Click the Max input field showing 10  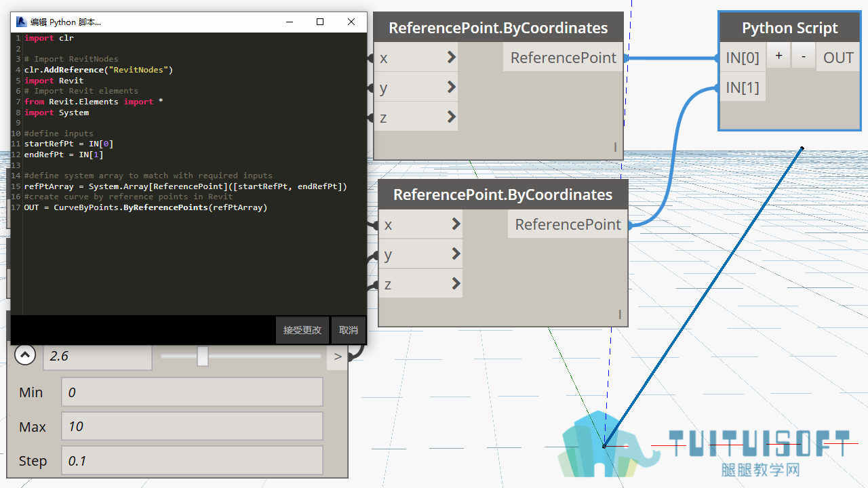click(x=192, y=426)
